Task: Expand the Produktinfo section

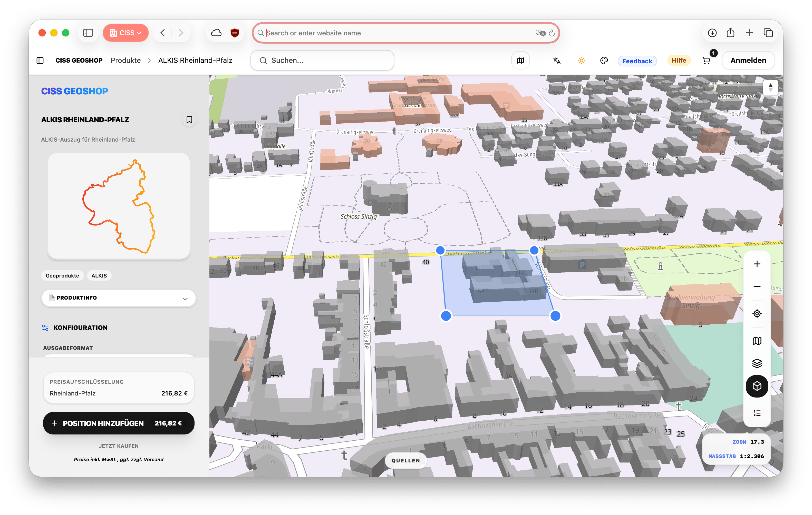Action: 119,298
